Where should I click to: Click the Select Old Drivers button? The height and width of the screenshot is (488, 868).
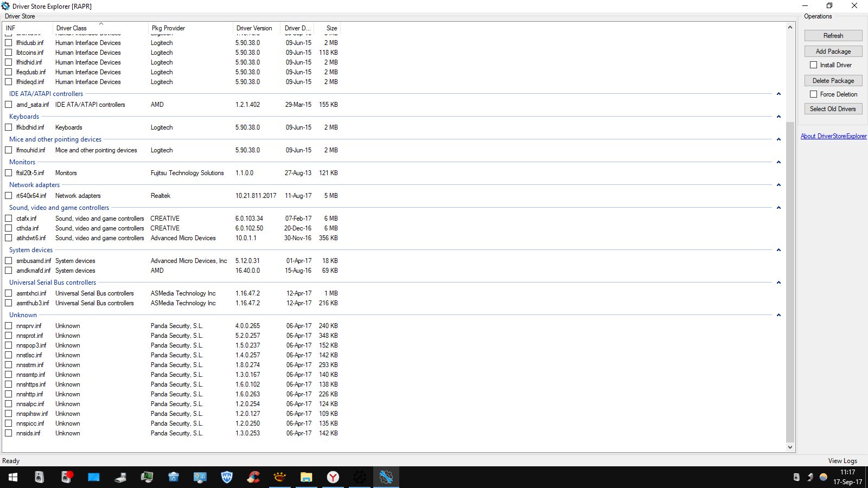point(833,109)
